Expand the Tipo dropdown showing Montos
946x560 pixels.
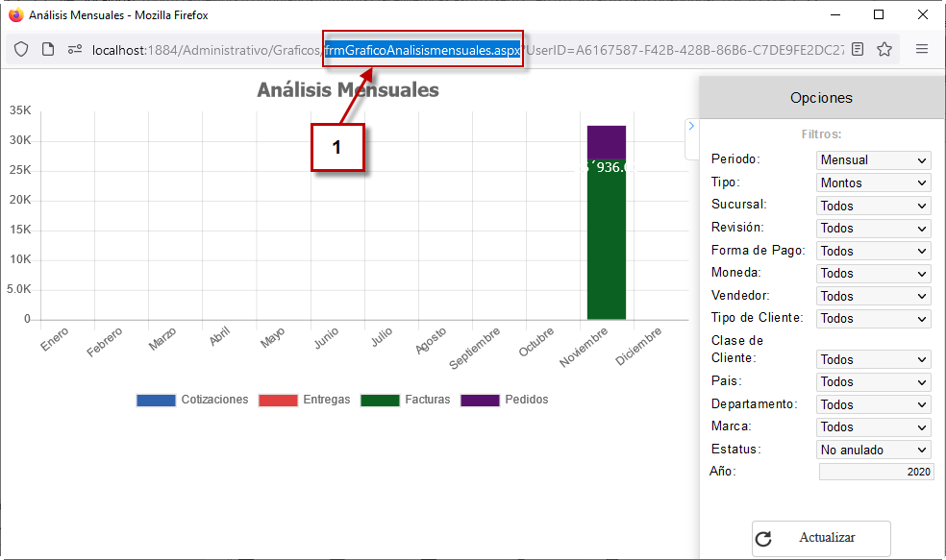click(873, 183)
